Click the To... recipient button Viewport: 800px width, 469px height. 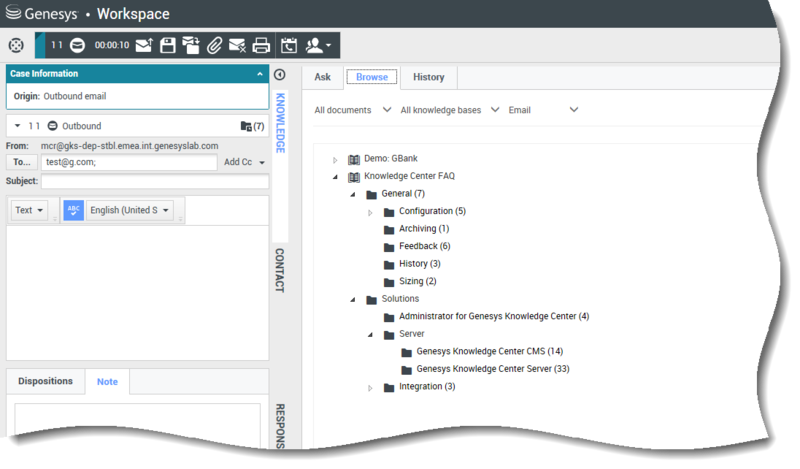click(x=22, y=162)
